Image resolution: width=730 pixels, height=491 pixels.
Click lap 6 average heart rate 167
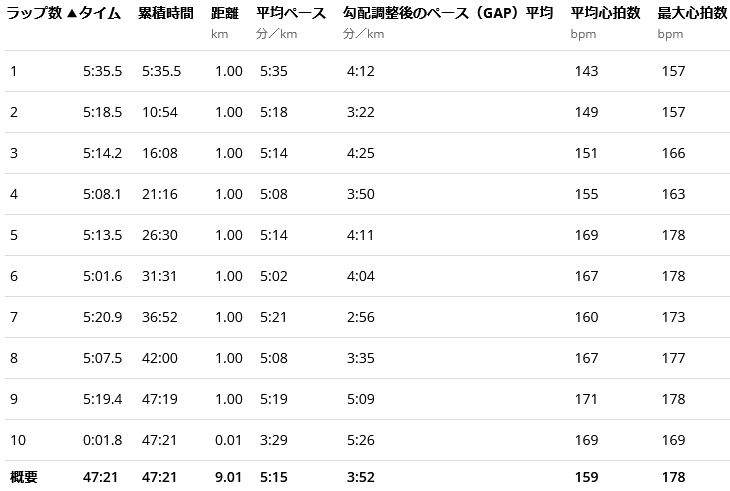pos(586,276)
